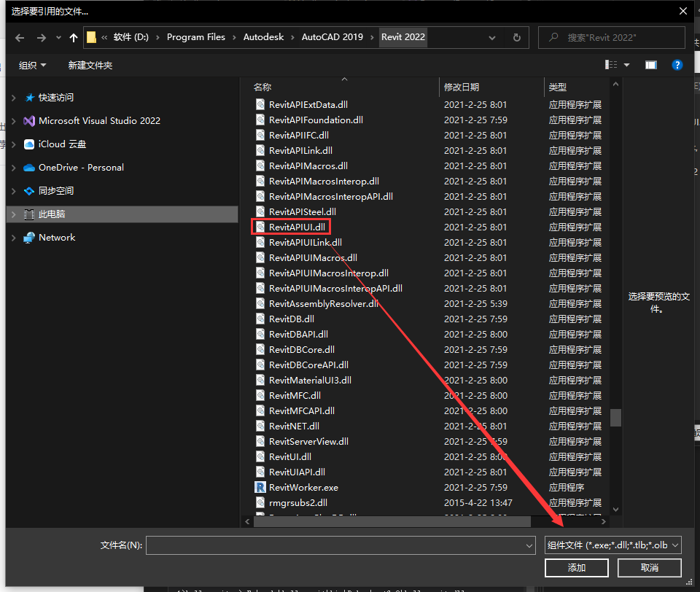Open help with the question mark icon
The image size is (700, 592).
(677, 65)
